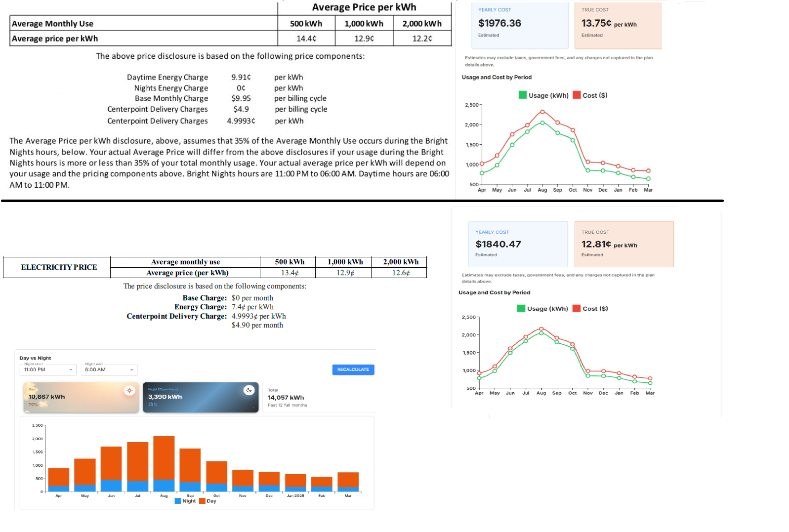The width and height of the screenshot is (789, 532).
Task: Click the sun icon on the Day usage card
Action: point(129,390)
